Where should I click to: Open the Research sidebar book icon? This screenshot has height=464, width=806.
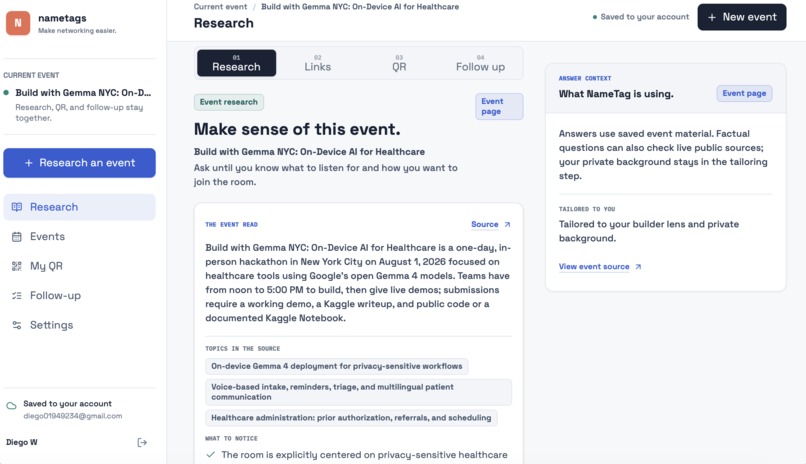(x=17, y=207)
